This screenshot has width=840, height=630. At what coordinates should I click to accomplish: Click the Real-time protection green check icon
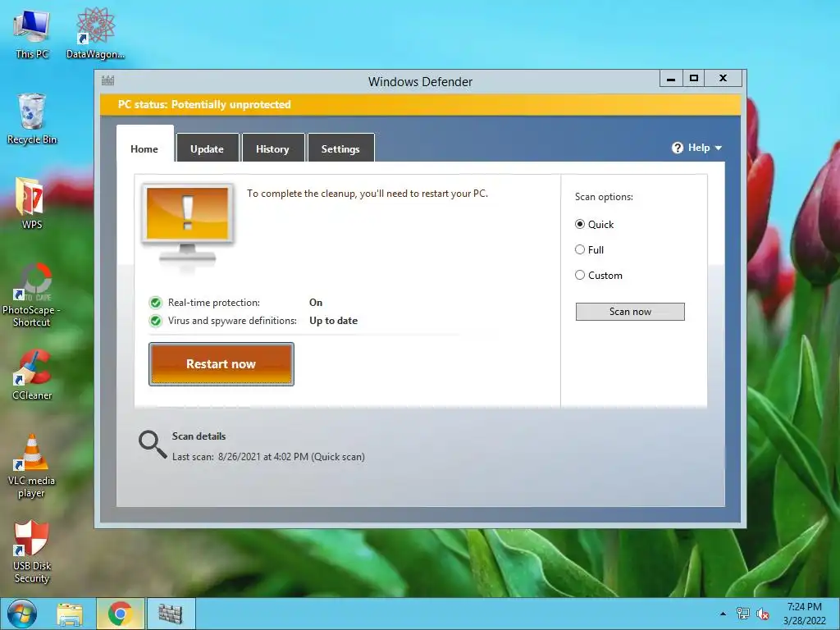[155, 303]
